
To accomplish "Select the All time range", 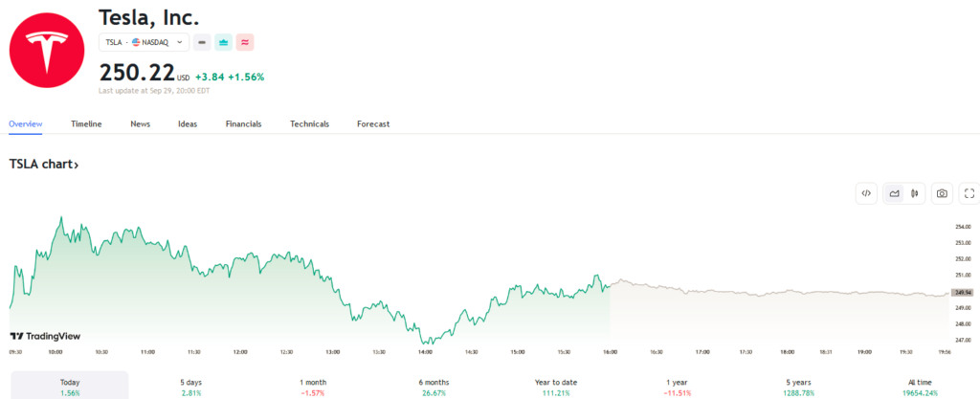I will point(920,388).
